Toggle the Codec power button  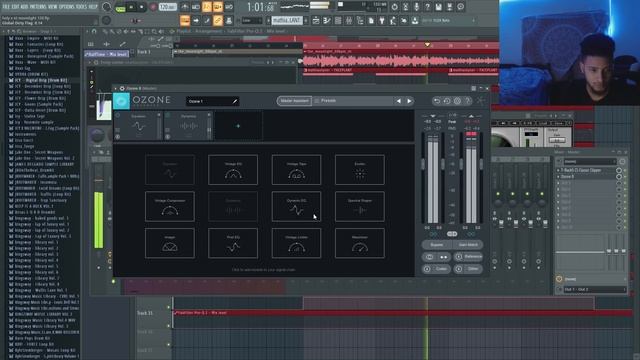click(427, 269)
